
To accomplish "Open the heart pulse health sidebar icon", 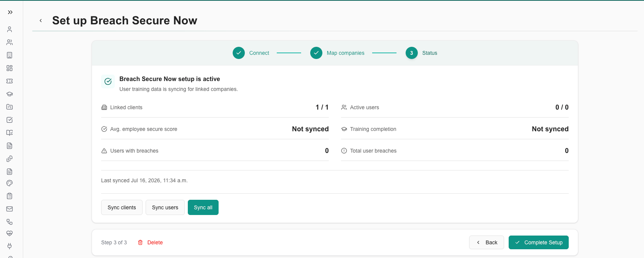I will point(10,233).
